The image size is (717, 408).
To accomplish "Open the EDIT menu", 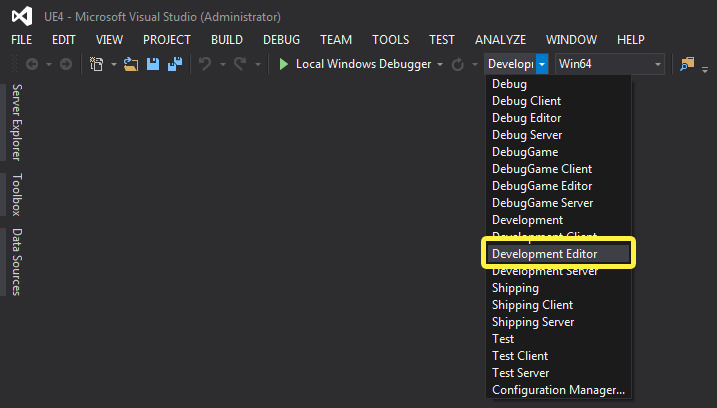I will (64, 40).
